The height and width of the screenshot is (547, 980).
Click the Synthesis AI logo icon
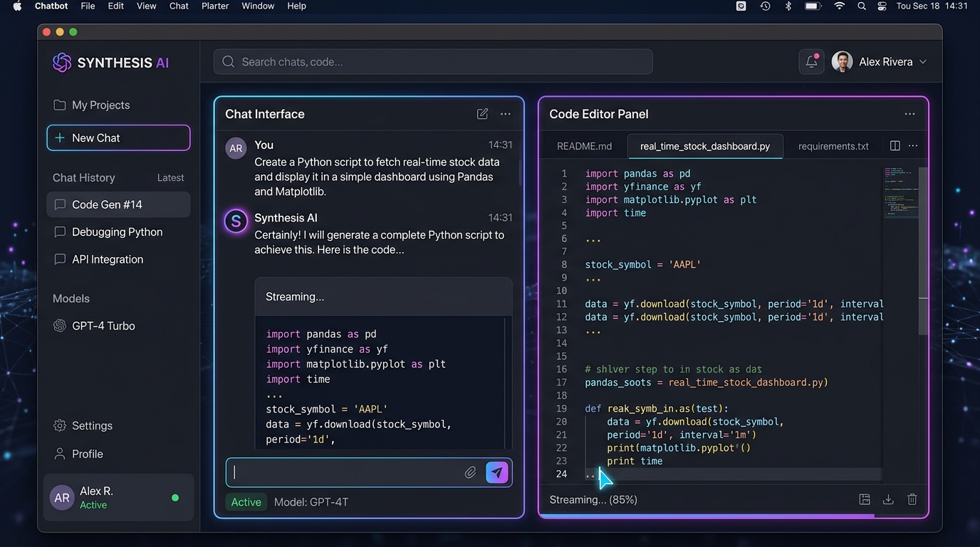[62, 63]
